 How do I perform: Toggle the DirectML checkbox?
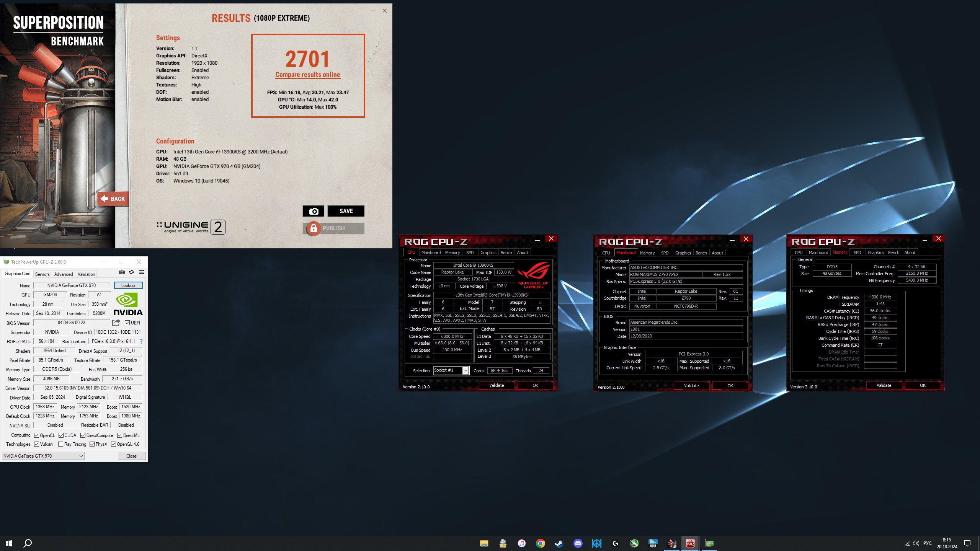point(119,435)
